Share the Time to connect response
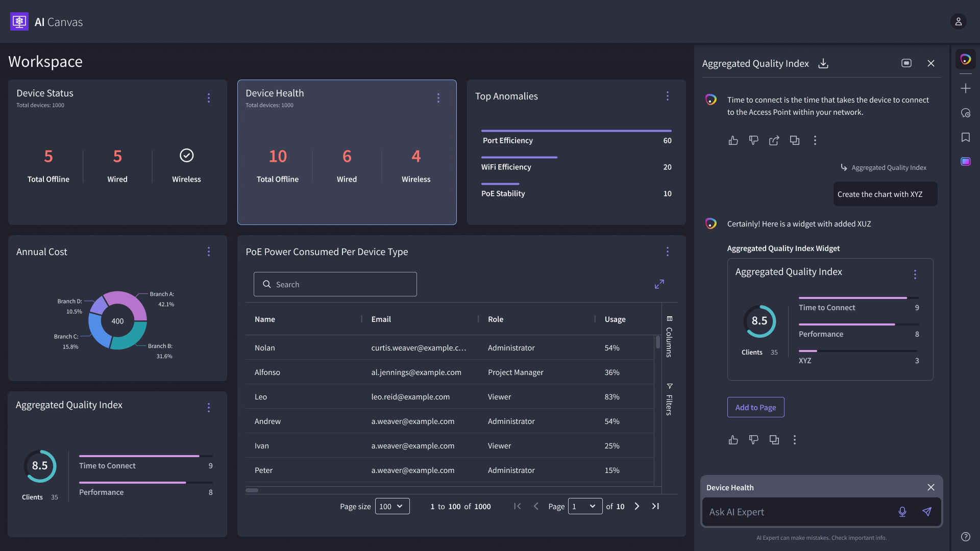Image resolution: width=980 pixels, height=551 pixels. pyautogui.click(x=774, y=140)
